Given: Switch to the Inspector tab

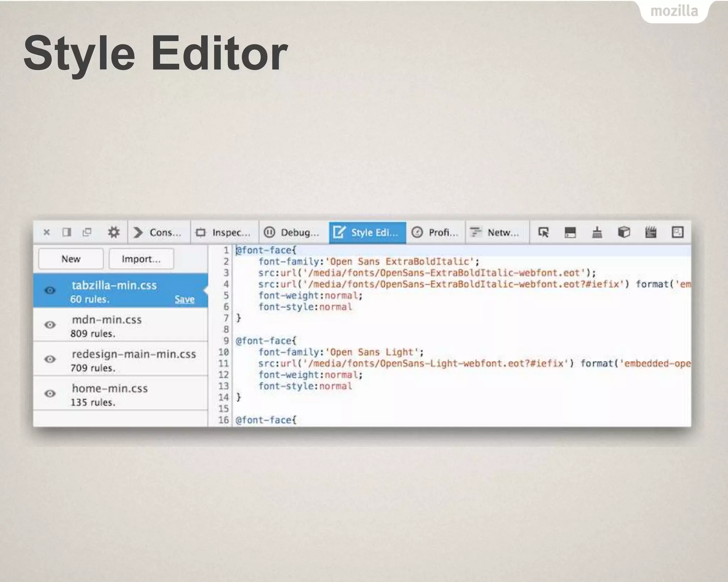Looking at the screenshot, I should 225,232.
